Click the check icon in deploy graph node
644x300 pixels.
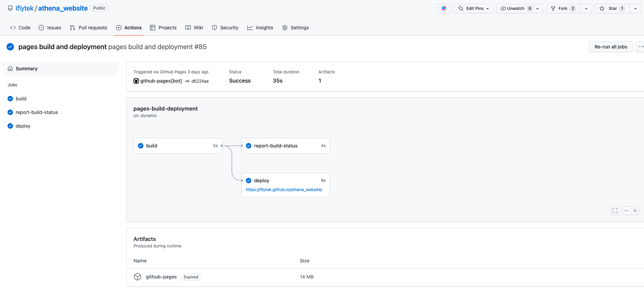coord(249,181)
